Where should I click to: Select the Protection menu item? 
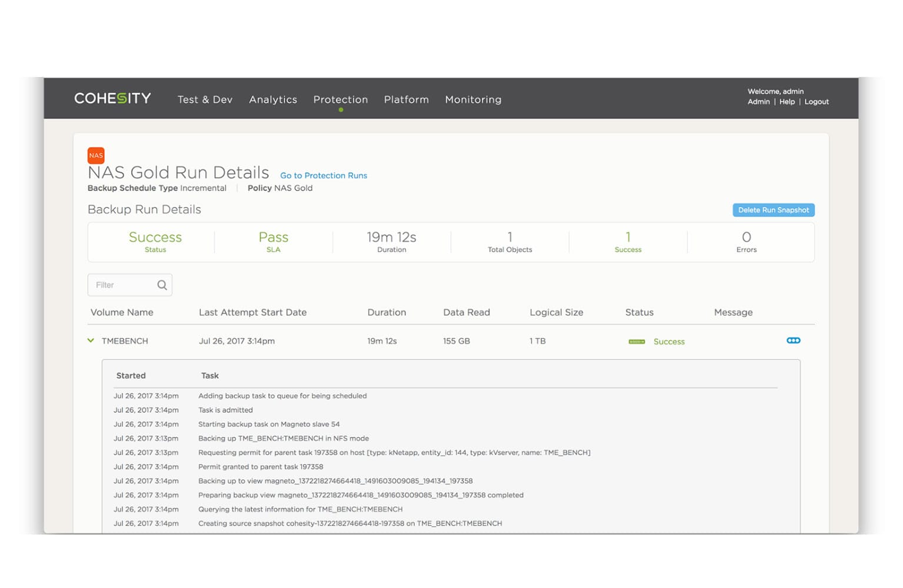tap(341, 99)
